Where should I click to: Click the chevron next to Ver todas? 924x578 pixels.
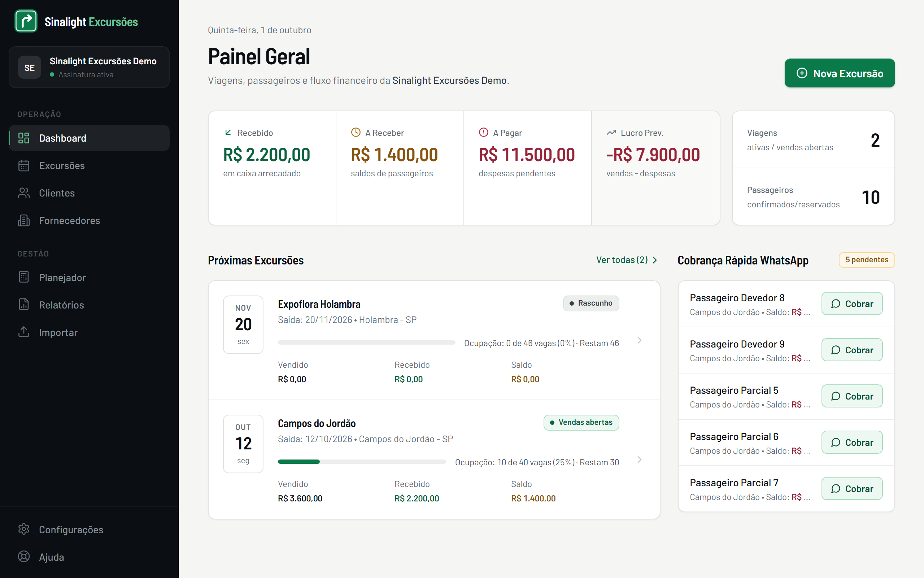click(655, 260)
